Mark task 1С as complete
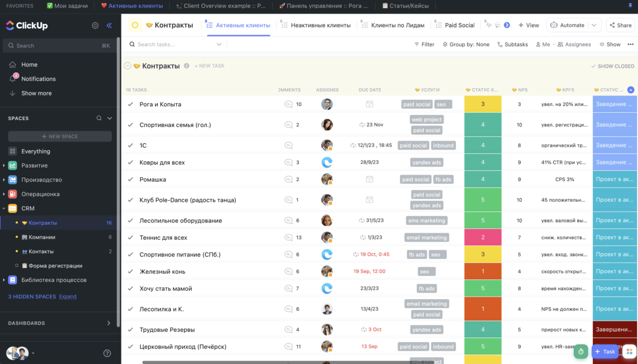 pyautogui.click(x=130, y=145)
